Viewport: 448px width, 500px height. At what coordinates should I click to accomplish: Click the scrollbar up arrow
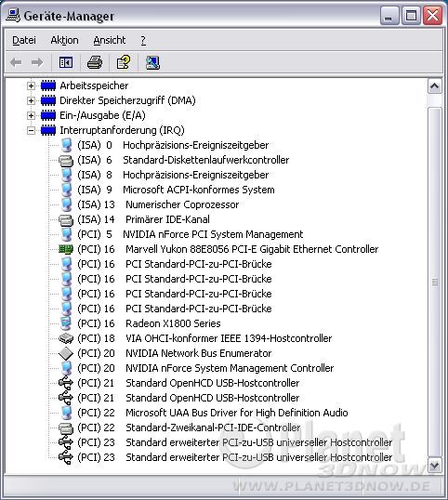[435, 86]
